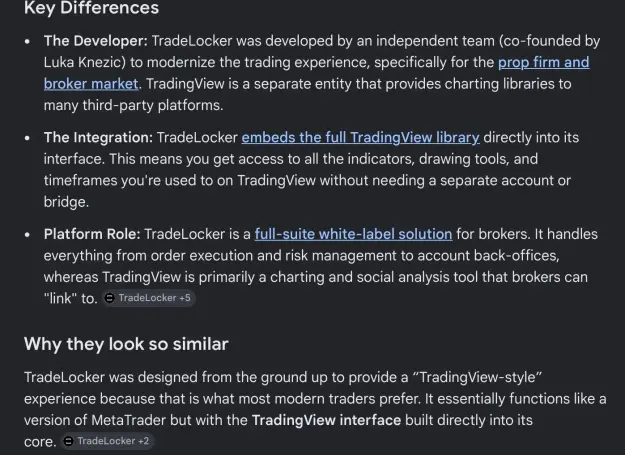Viewport: 625px width, 455px height.
Task: Open the "prop firm and" link
Action: point(544,63)
